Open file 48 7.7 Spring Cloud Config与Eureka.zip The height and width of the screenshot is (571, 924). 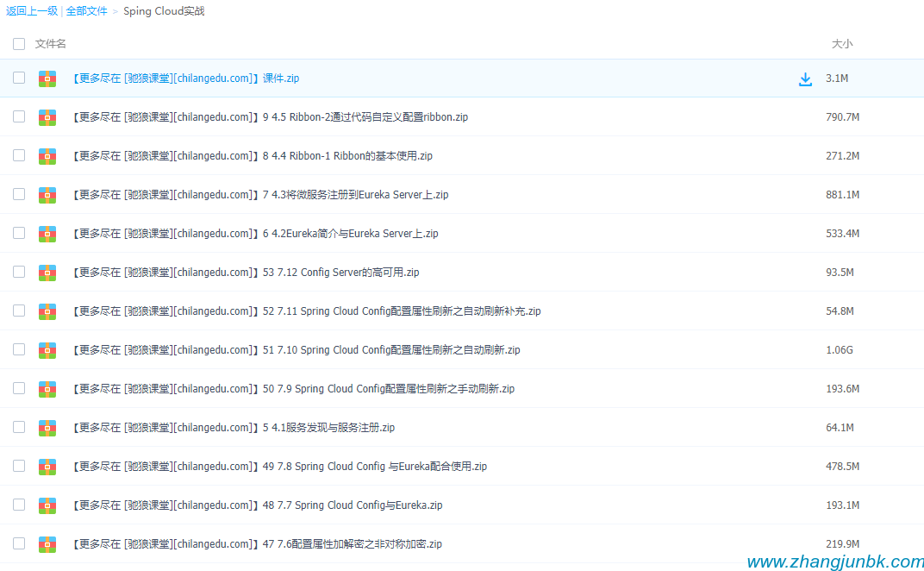257,505
